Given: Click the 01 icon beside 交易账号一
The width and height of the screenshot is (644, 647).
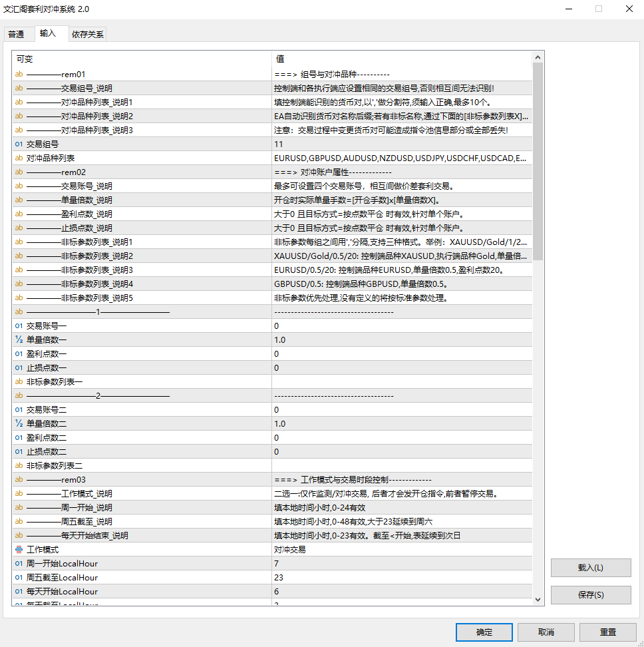Looking at the screenshot, I should (19, 325).
